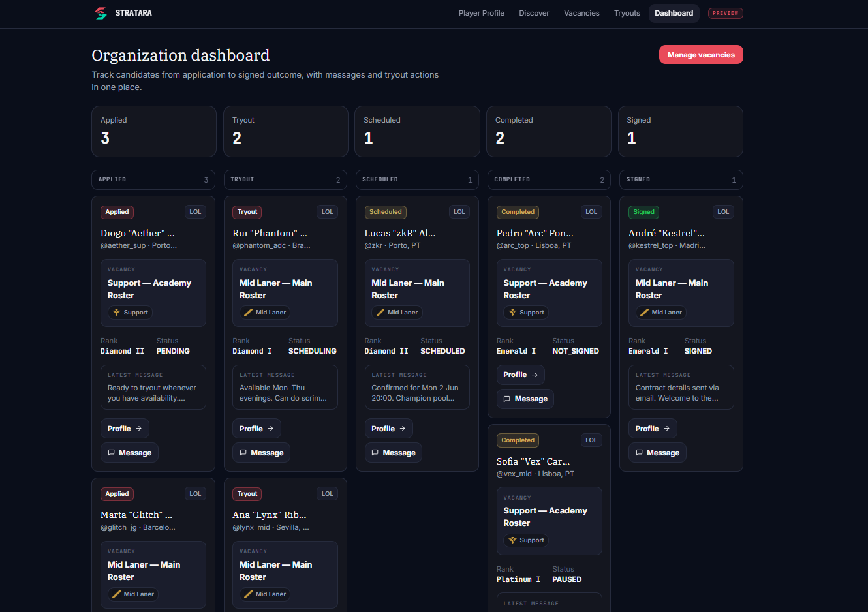Click the COMPLETED column header
The height and width of the screenshot is (612, 868).
tap(549, 179)
